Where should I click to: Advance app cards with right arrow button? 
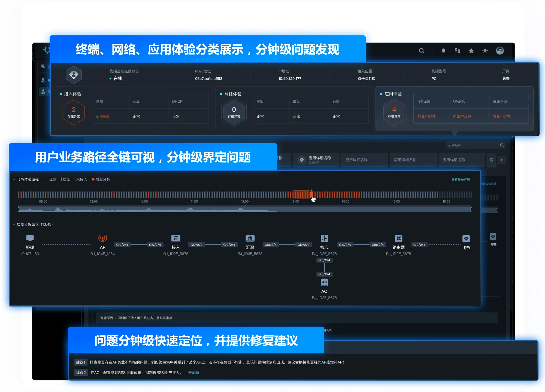(x=502, y=160)
